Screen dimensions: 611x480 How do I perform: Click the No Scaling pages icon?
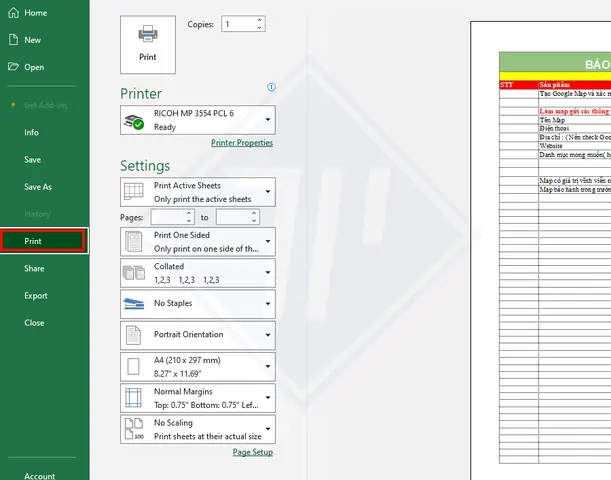click(134, 429)
